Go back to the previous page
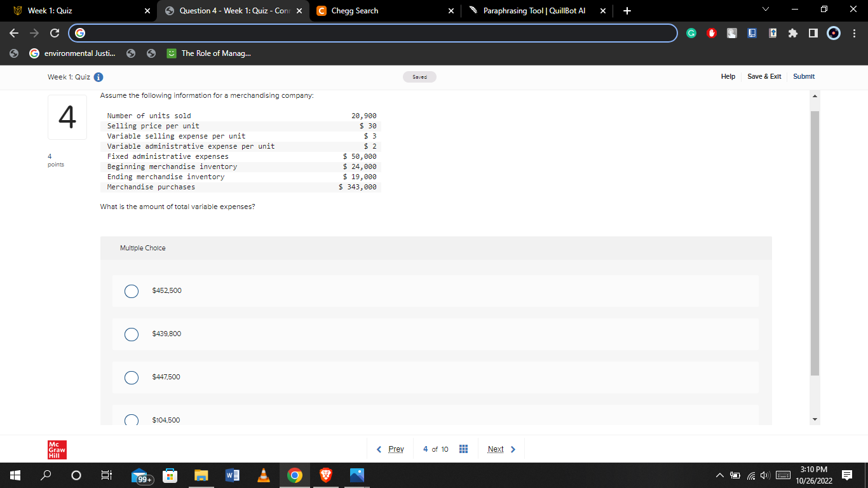The height and width of the screenshot is (488, 868). [x=14, y=33]
